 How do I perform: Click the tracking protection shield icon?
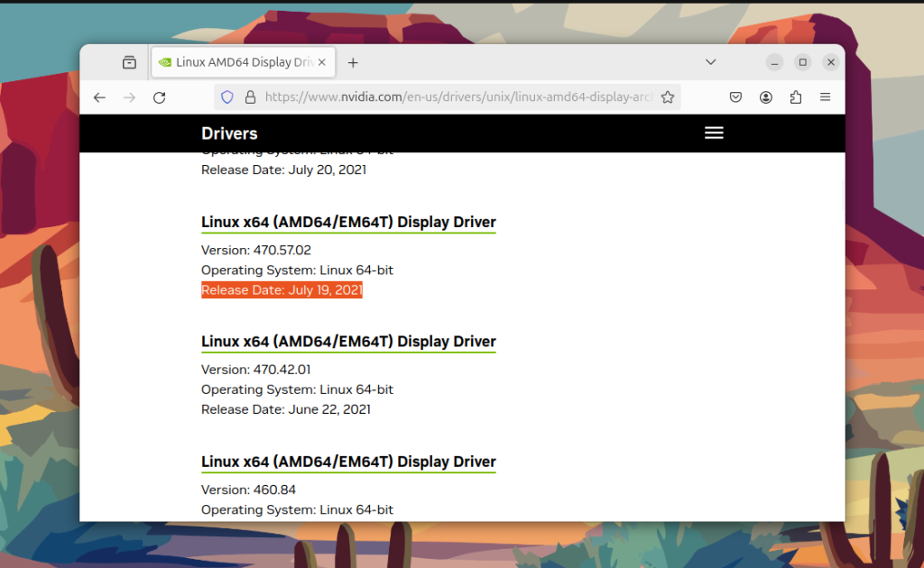(x=226, y=97)
